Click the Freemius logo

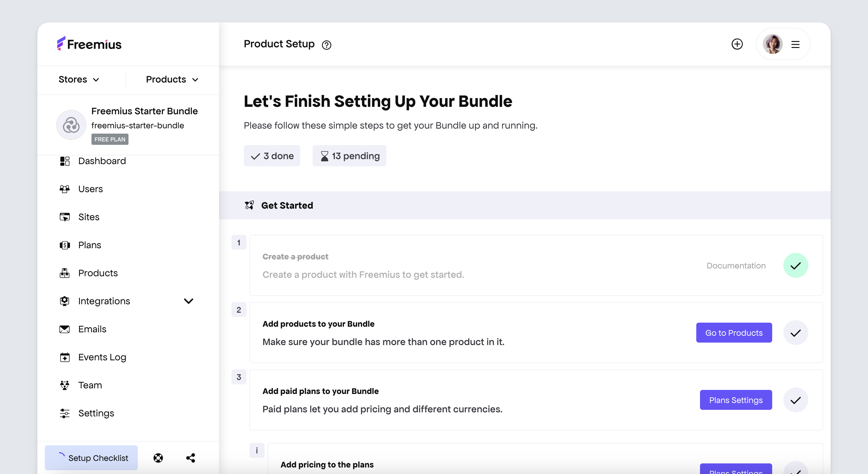[89, 44]
